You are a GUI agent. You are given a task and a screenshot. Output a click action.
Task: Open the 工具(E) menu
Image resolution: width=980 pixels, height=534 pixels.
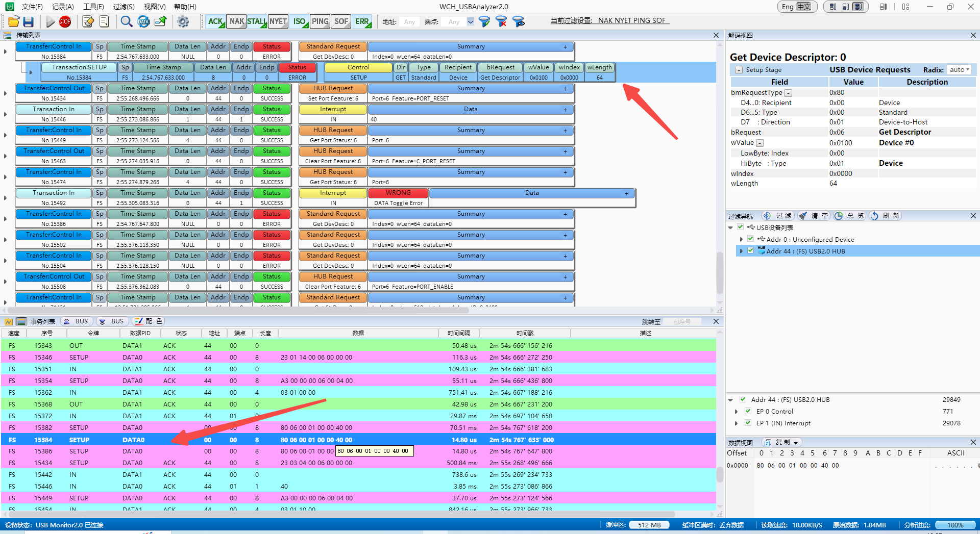pyautogui.click(x=93, y=7)
